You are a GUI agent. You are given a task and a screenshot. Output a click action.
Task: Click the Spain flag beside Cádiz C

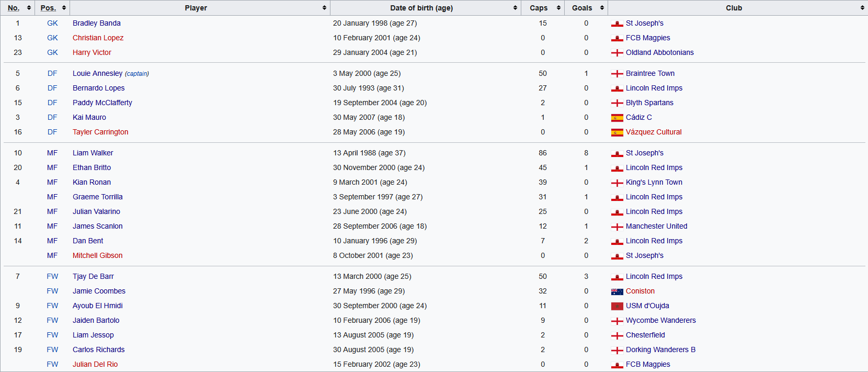click(x=617, y=118)
